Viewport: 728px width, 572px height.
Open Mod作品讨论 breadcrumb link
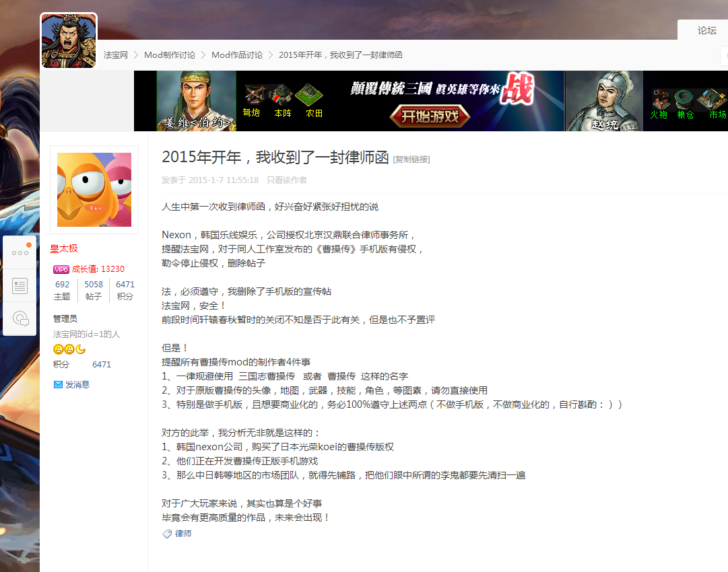pos(237,55)
